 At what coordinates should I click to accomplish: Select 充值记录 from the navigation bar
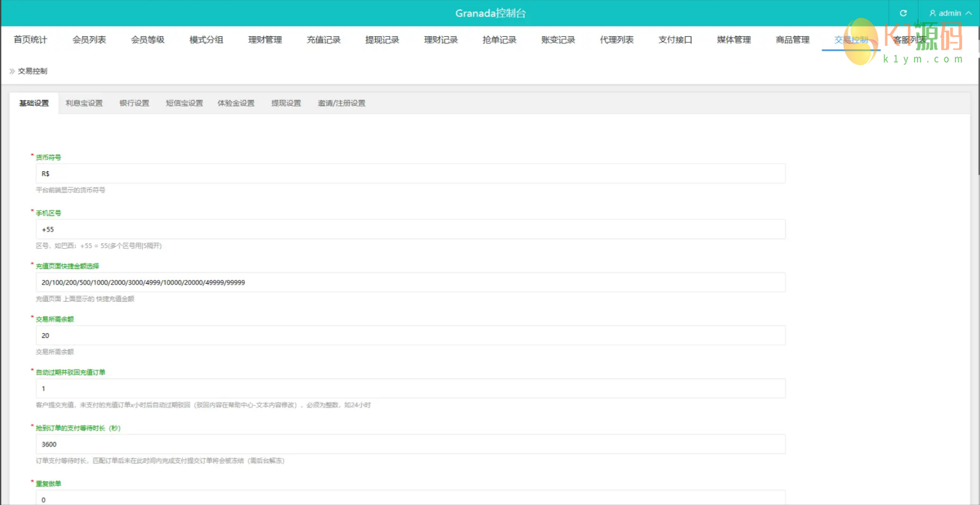[324, 40]
